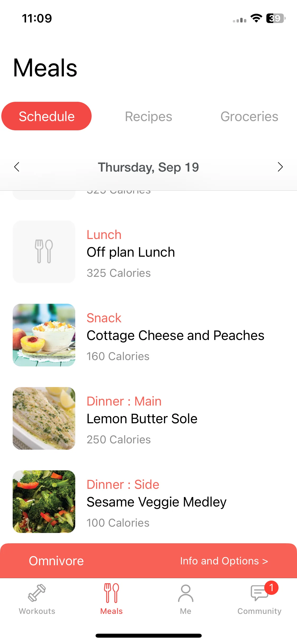The height and width of the screenshot is (644, 297).
Task: Open the Sesame Veggie Medley photo
Action: click(x=44, y=502)
